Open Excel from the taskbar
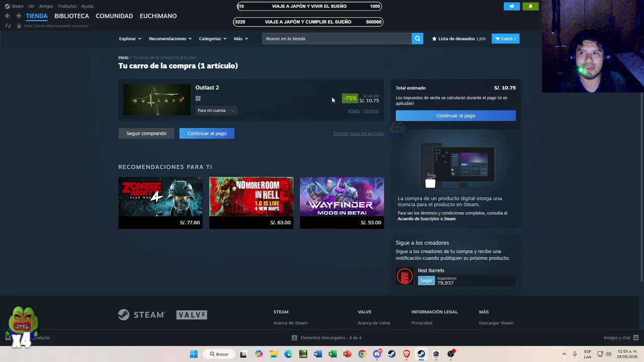 (333, 354)
